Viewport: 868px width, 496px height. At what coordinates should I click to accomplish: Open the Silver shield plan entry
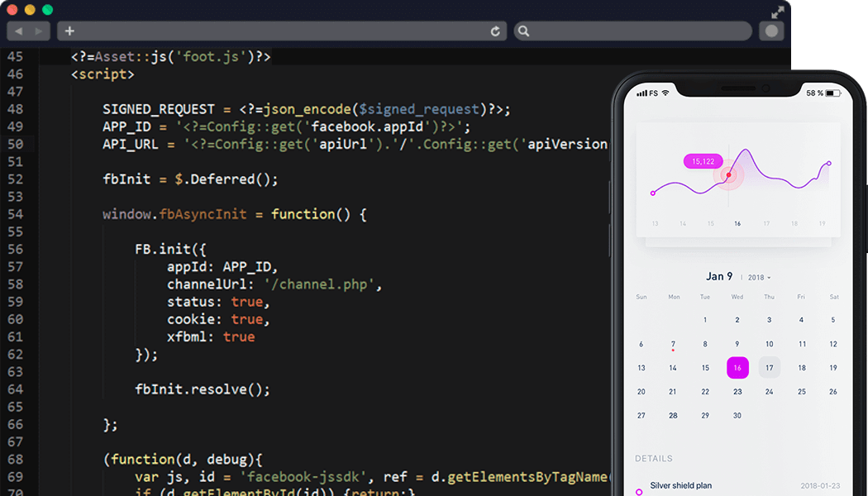(x=681, y=486)
